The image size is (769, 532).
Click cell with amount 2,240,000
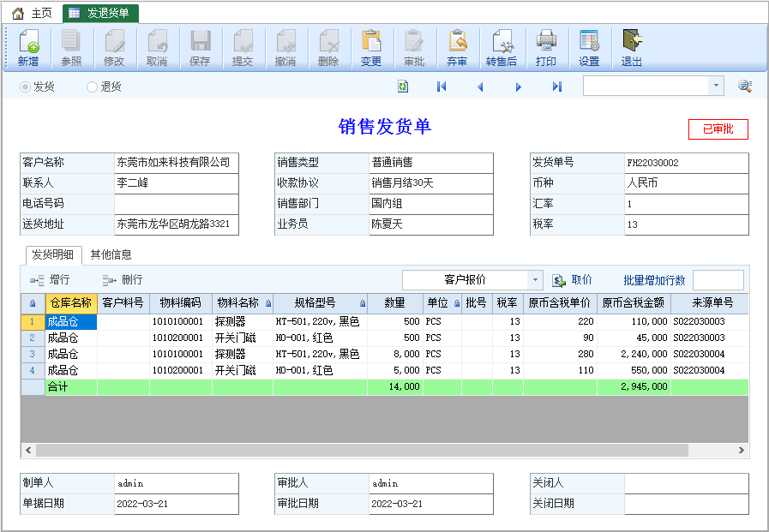634,354
